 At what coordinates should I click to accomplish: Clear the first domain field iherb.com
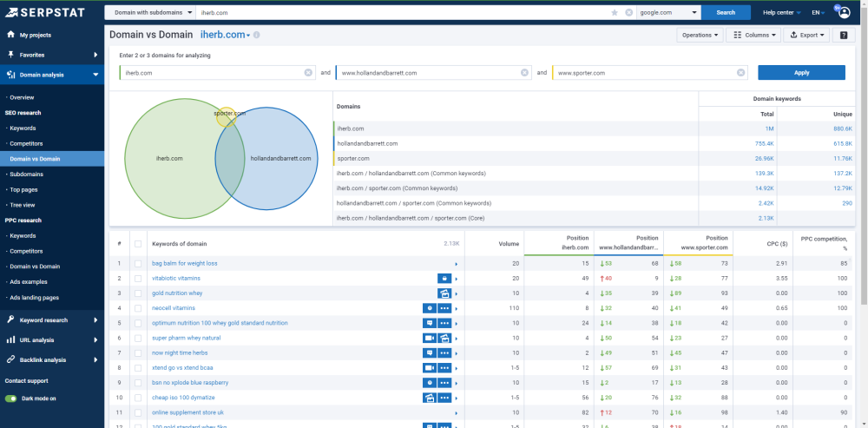[308, 73]
